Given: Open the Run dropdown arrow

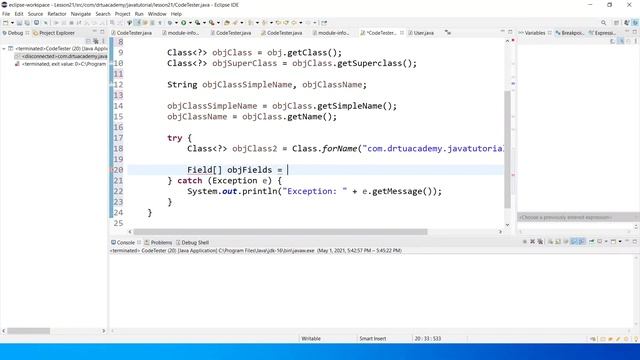Looking at the screenshot, I should coord(190,23).
